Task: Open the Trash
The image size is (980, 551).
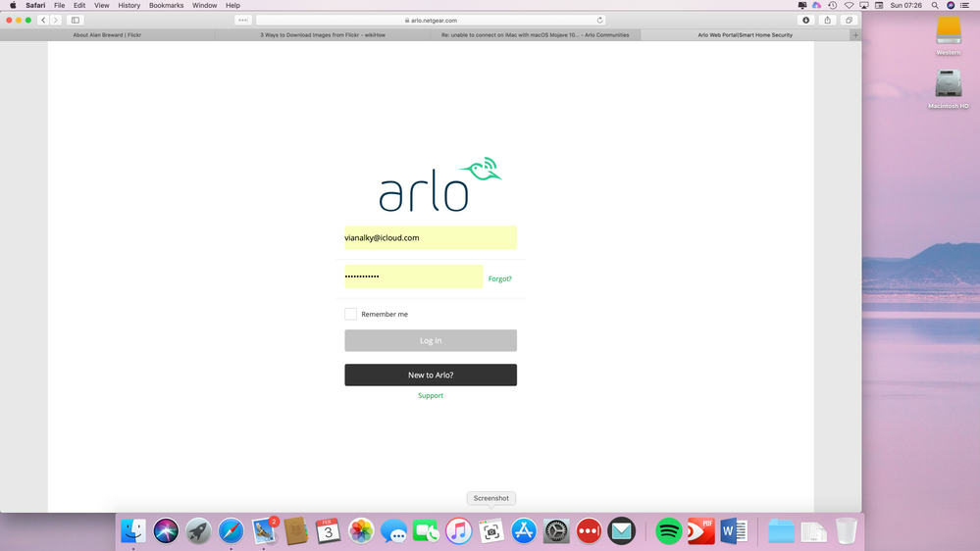Action: coord(847,531)
